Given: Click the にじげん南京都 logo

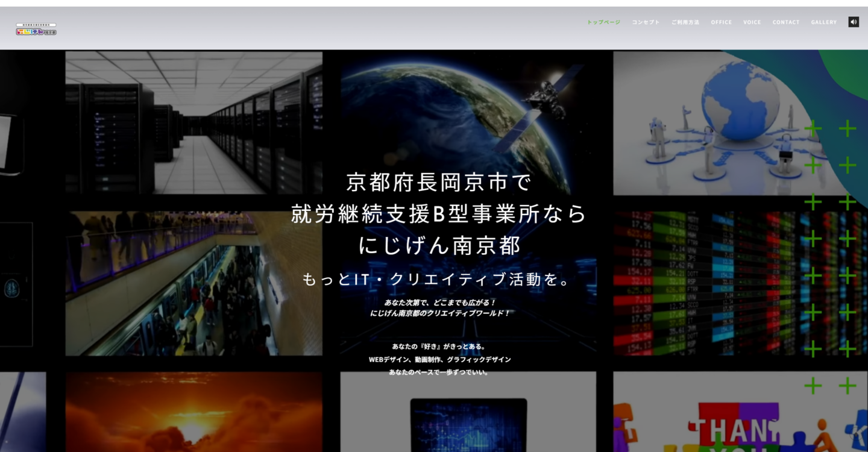Looking at the screenshot, I should (x=36, y=30).
